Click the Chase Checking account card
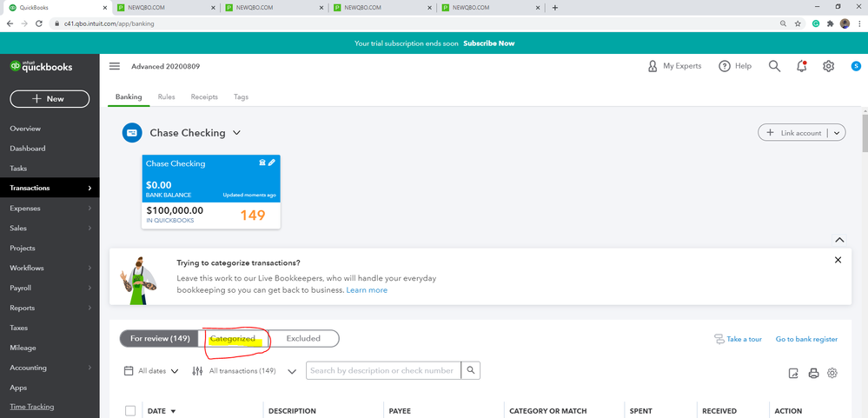Viewport: 868px width, 418px height. tap(211, 191)
